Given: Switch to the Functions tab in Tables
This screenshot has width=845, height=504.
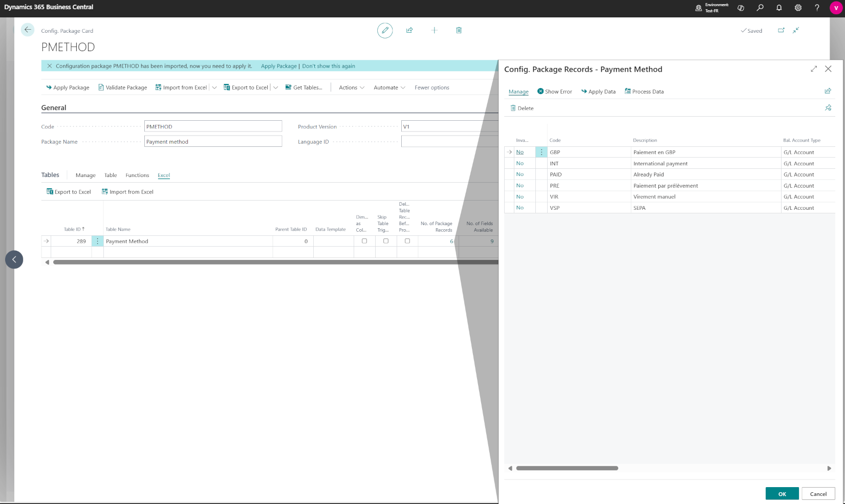Looking at the screenshot, I should pos(137,176).
